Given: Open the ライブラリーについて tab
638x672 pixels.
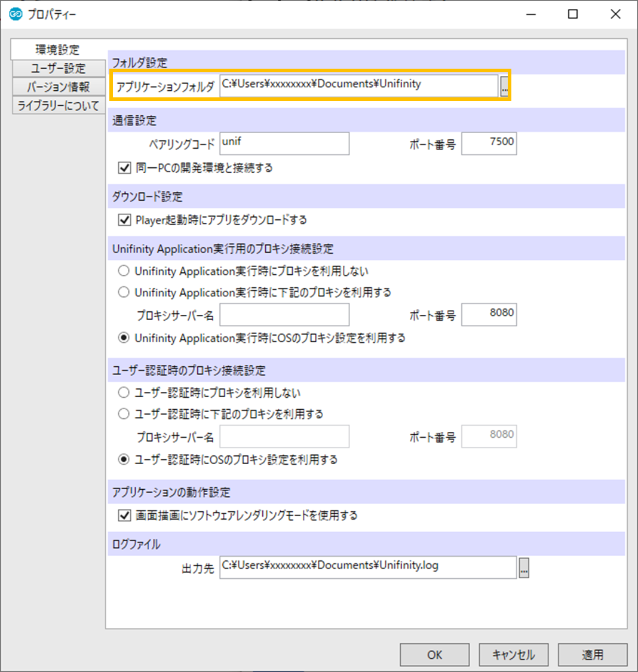Looking at the screenshot, I should [x=59, y=106].
